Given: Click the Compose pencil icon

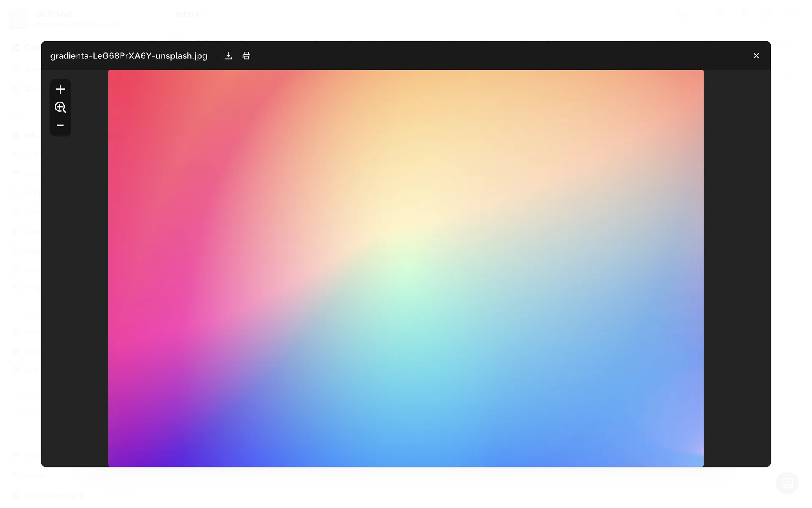Looking at the screenshot, I should (15, 47).
